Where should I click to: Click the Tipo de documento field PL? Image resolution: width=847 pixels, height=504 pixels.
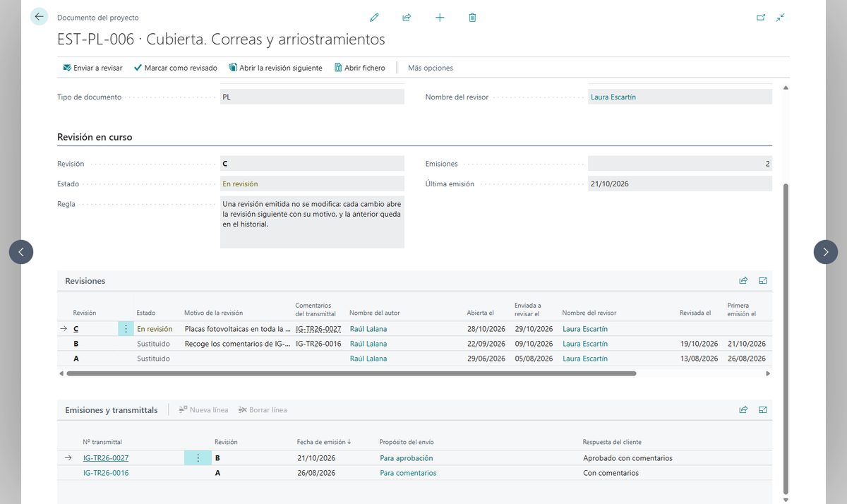coord(312,97)
